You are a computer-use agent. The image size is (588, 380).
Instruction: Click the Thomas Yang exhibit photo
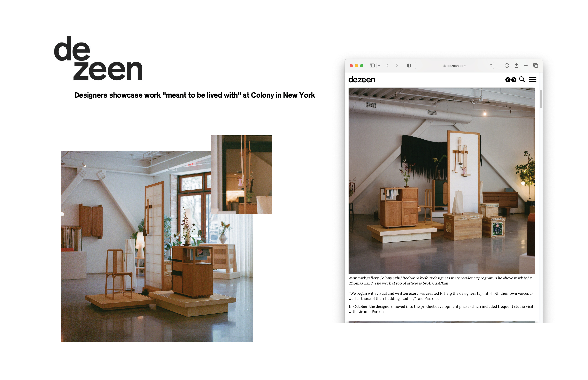pyautogui.click(x=441, y=181)
